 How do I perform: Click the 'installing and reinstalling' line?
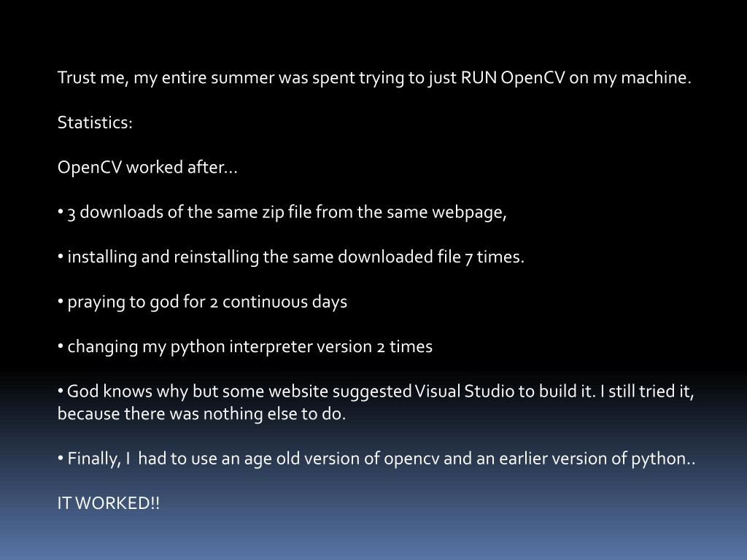click(x=296, y=257)
